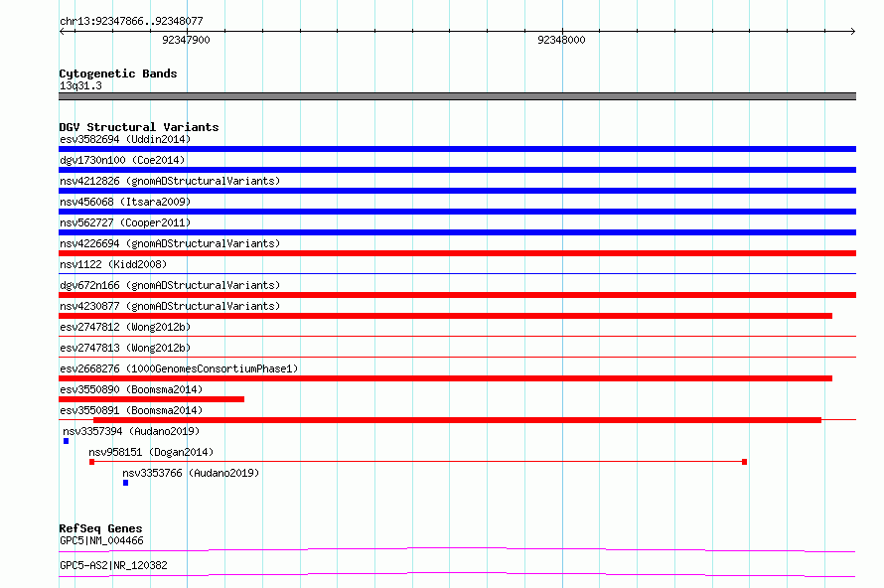This screenshot has height=588, width=884.
Task: Click the magenta GPC5 gene line
Action: point(457,549)
